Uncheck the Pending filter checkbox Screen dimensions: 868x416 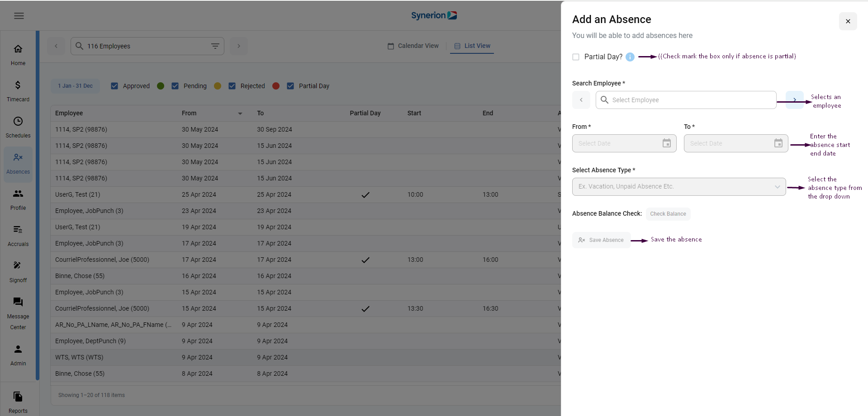tap(175, 86)
